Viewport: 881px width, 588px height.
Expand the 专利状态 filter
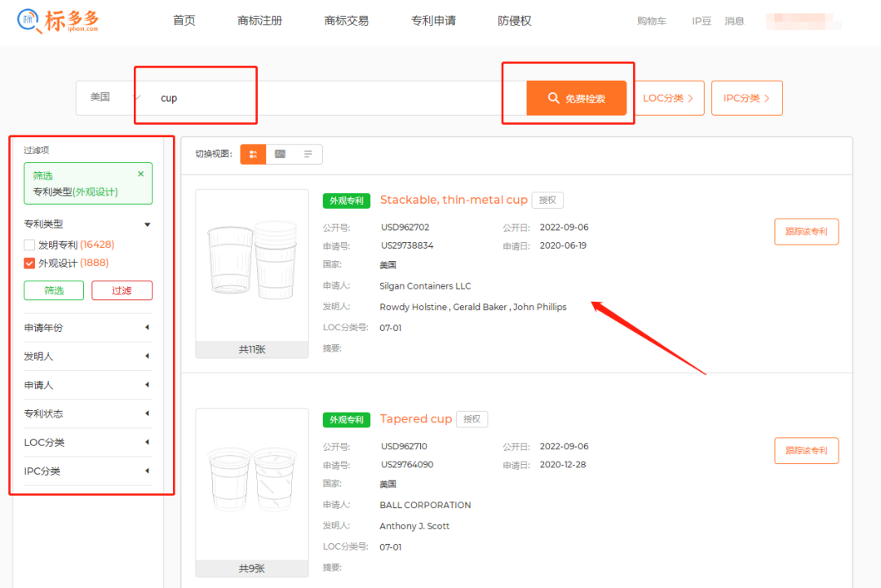coord(88,413)
